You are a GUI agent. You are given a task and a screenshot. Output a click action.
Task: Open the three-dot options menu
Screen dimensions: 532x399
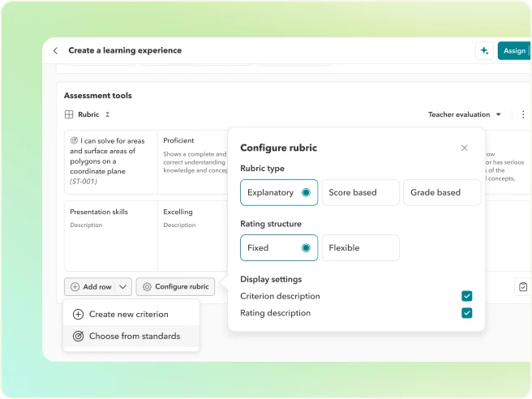tap(522, 115)
